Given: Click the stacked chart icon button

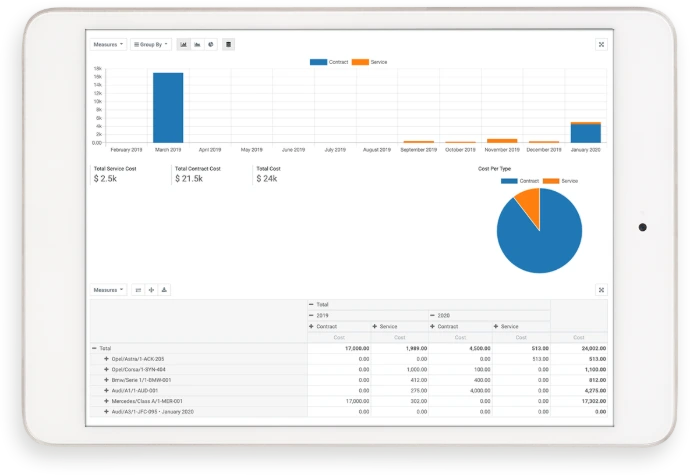Looking at the screenshot, I should 229,45.
